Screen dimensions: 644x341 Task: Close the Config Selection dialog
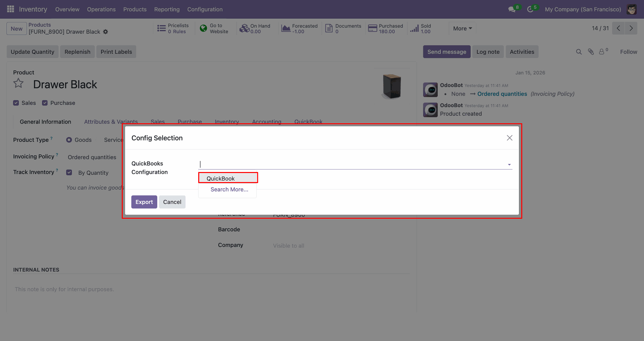509,138
